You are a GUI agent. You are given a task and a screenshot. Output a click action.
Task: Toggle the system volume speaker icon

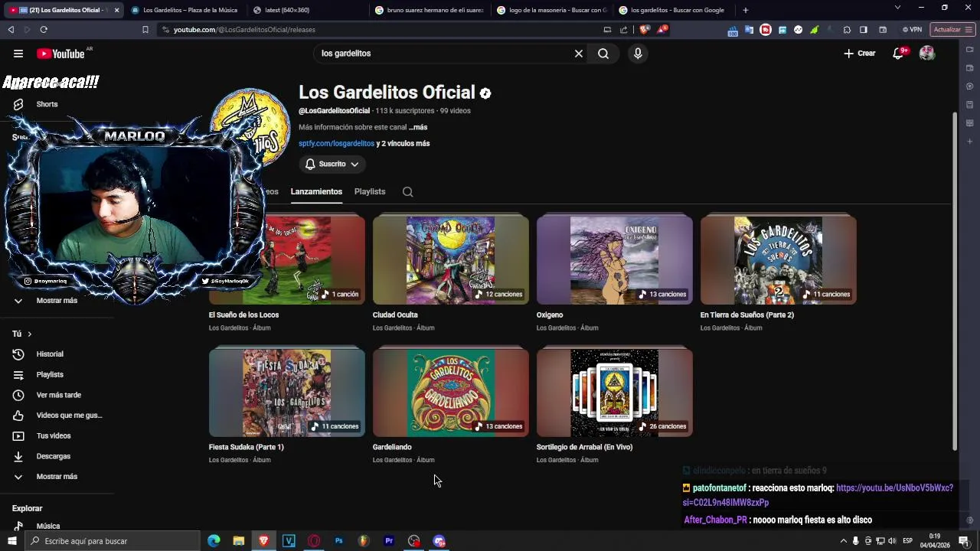(892, 541)
